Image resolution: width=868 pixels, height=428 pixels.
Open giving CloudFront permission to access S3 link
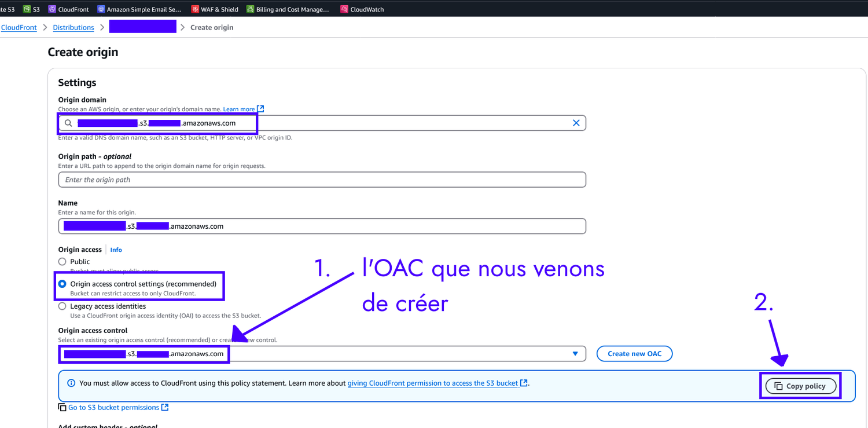pos(433,383)
